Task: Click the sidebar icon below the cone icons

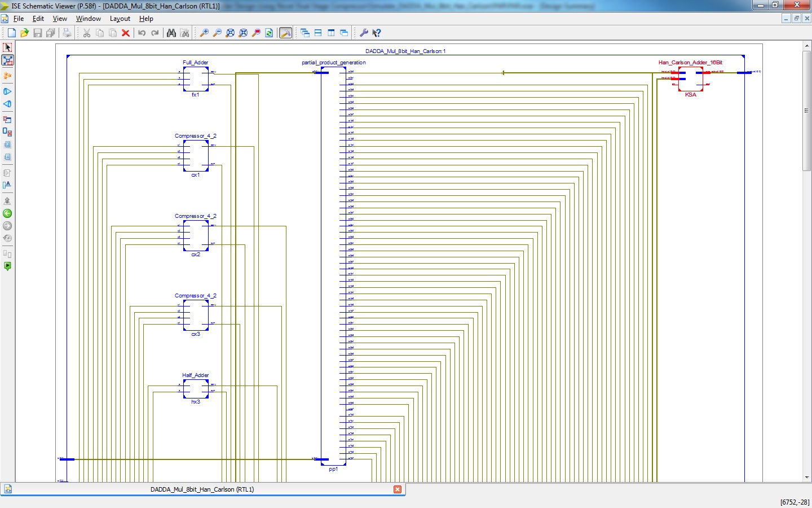Action: pyautogui.click(x=7, y=119)
